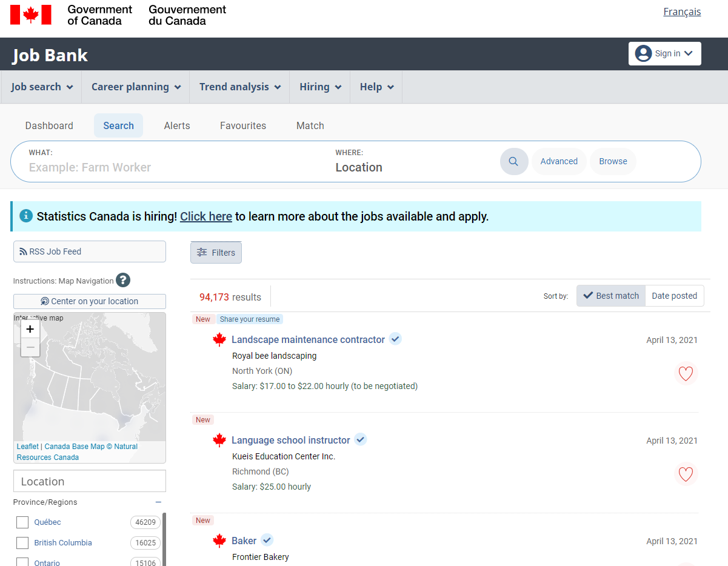
Task: Click the Frontier Bakery employer name
Action: (261, 557)
